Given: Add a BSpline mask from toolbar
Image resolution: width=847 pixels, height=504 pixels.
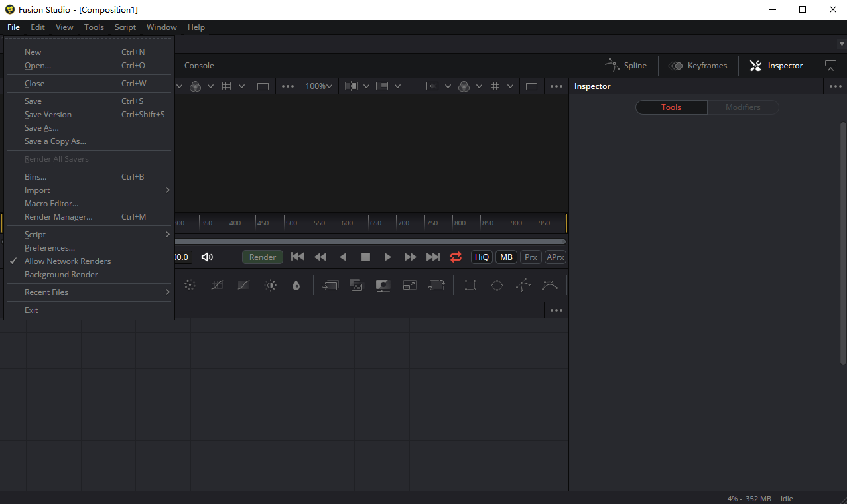Looking at the screenshot, I should click(x=550, y=285).
